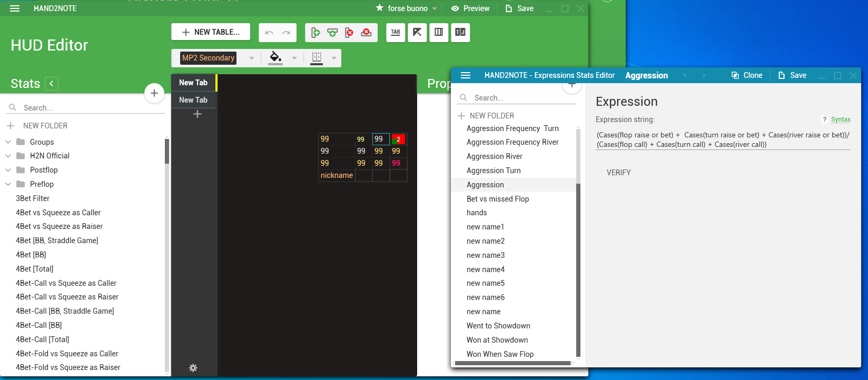Add a new HUD tab with the plus
868x380 pixels.
click(x=198, y=114)
